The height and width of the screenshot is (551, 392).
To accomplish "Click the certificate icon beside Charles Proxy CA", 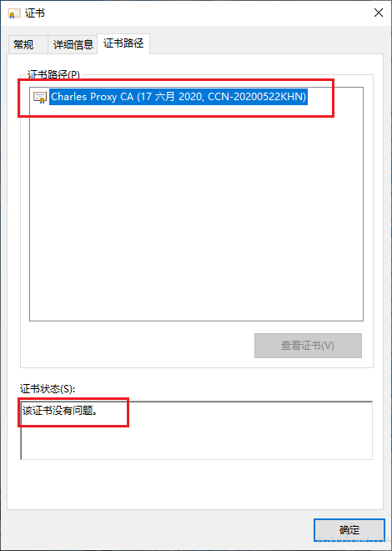I will tap(40, 97).
